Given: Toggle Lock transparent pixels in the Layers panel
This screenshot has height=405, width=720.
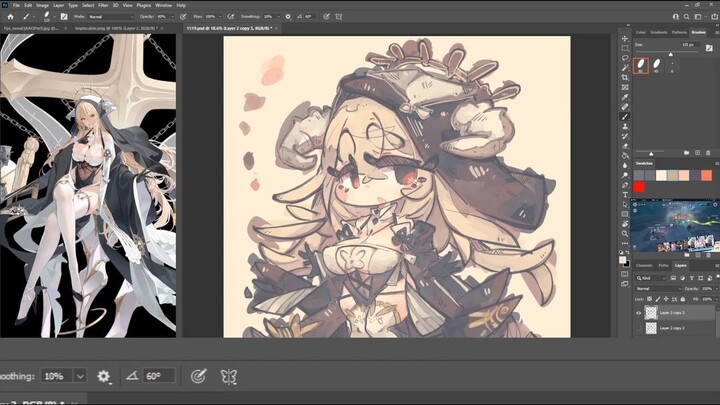Looking at the screenshot, I should 649,299.
